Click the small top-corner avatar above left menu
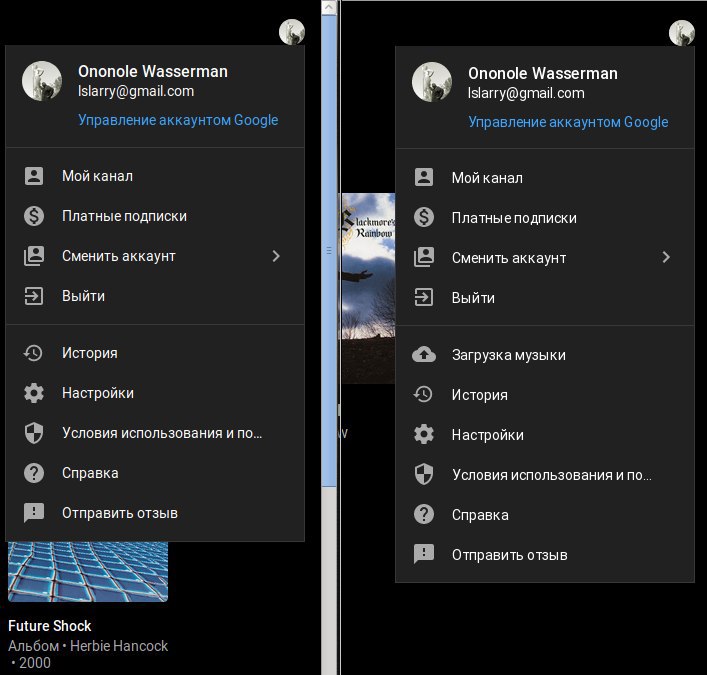The height and width of the screenshot is (675, 707). pyautogui.click(x=292, y=32)
